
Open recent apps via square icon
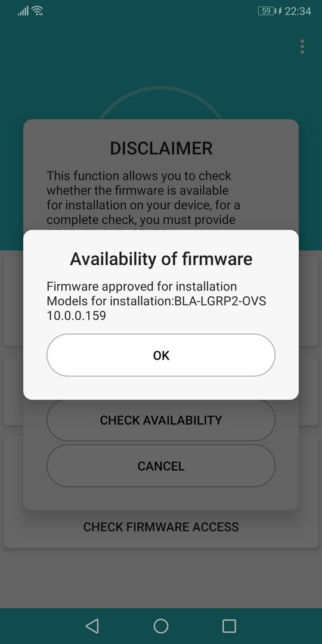(229, 626)
